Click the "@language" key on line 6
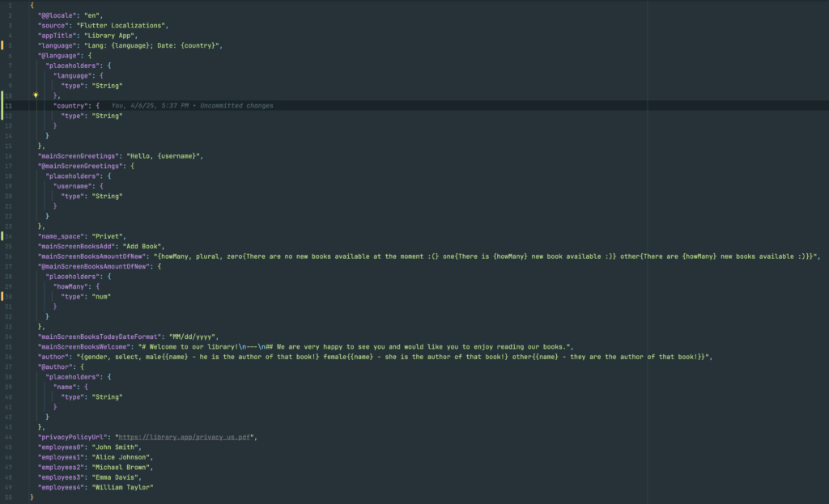This screenshot has height=504, width=829. [57, 56]
